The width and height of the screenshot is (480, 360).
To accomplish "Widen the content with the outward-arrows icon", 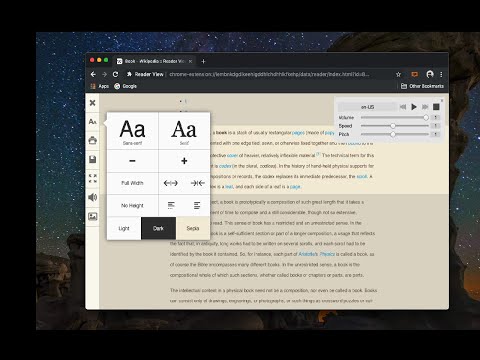I will (171, 183).
